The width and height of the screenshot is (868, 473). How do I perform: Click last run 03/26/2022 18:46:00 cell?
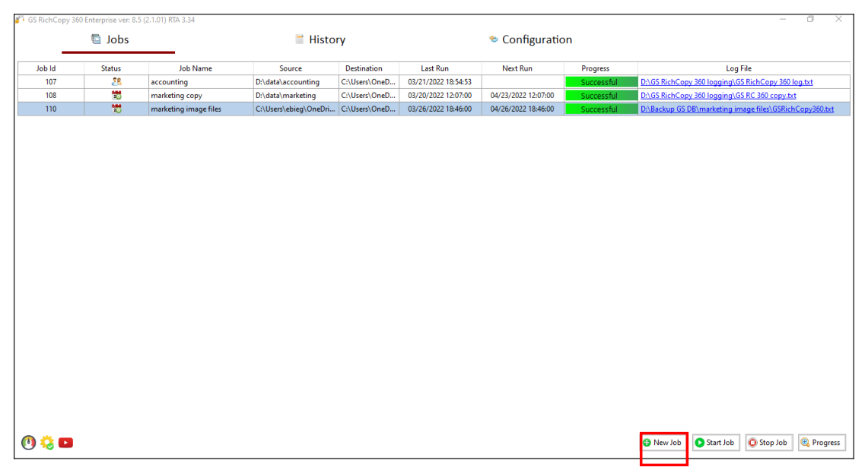[x=440, y=109]
